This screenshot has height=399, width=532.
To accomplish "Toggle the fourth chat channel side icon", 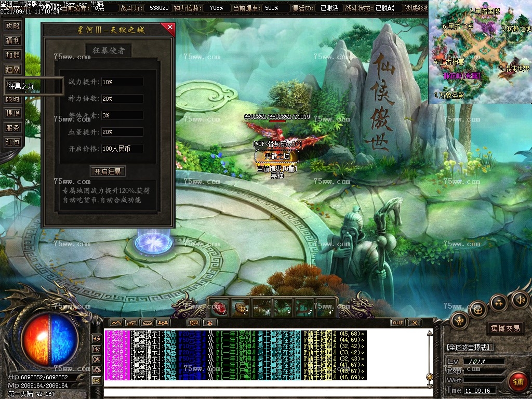I will coord(97,370).
